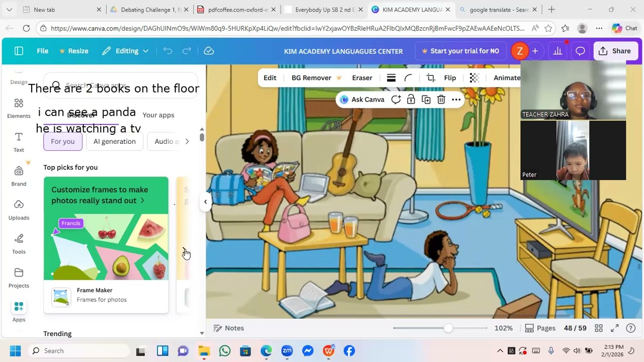The height and width of the screenshot is (362, 644).
Task: Open the more options ellipsis on the floating toolbar
Action: [456, 100]
